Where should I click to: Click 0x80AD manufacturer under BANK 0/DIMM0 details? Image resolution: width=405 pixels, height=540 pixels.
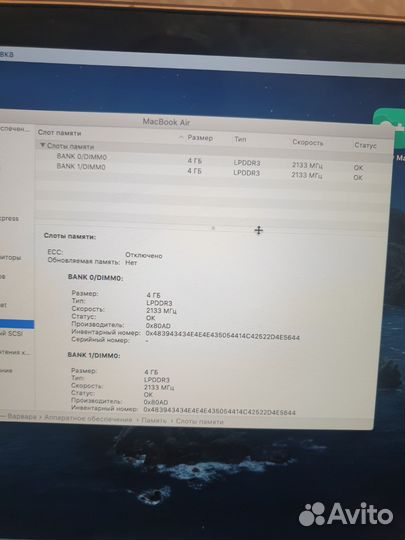(158, 326)
